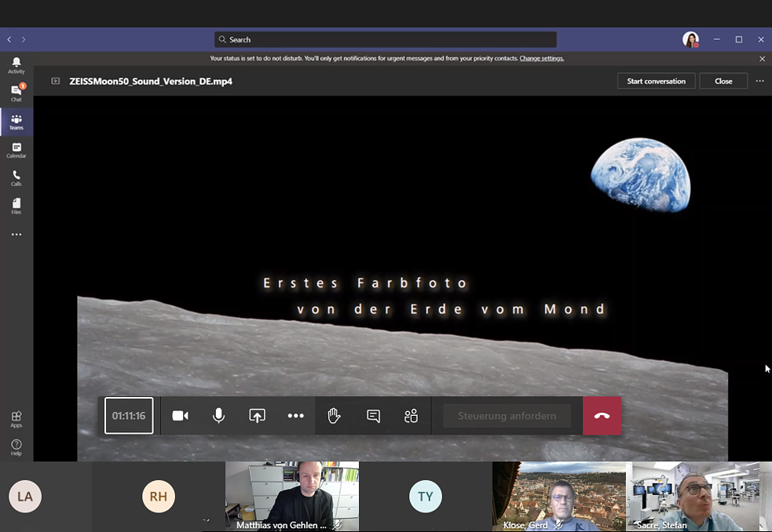Screen dimensions: 772x532
Task: Show the meeting chat panel
Action: (x=373, y=416)
